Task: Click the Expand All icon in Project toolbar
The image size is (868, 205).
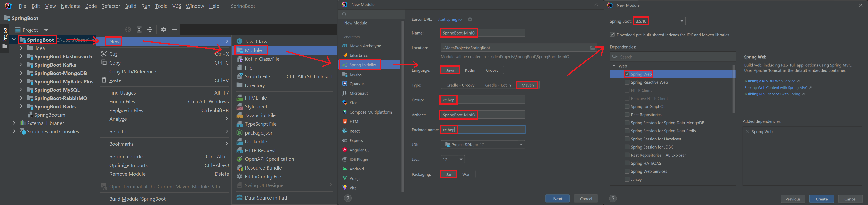Action: pos(139,30)
